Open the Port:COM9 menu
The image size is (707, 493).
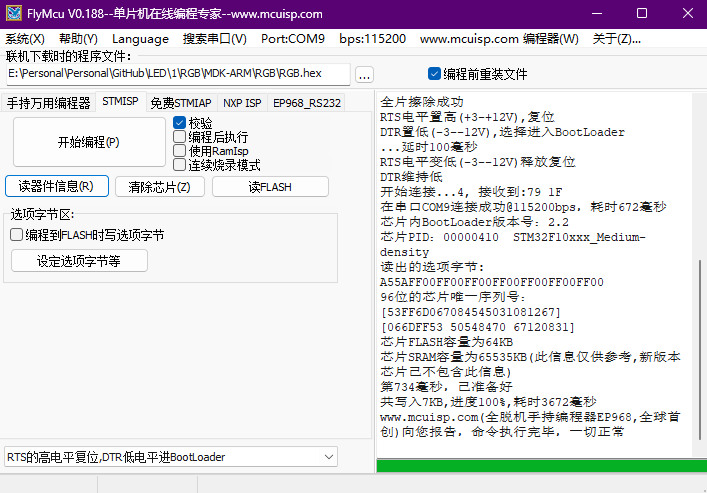click(293, 39)
